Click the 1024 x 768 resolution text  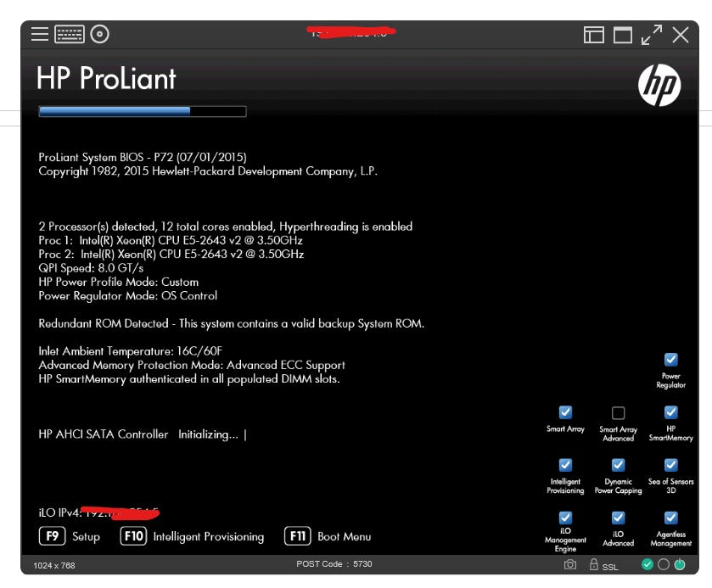pos(54,565)
